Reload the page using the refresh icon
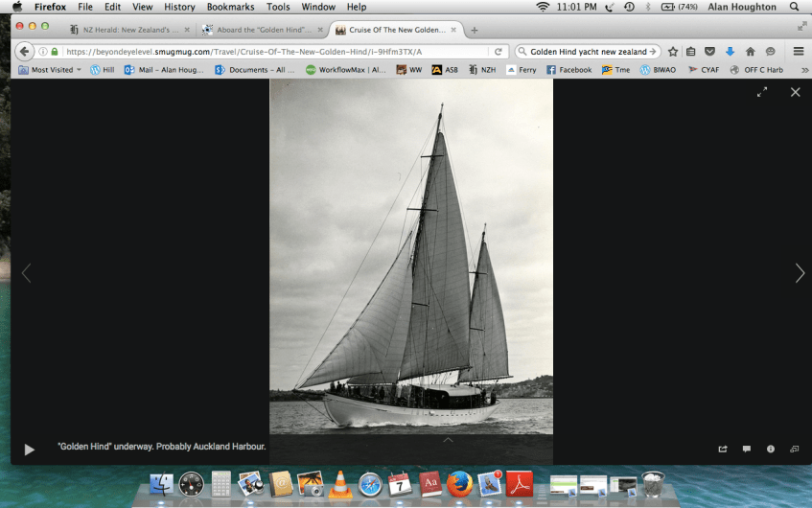 (499, 51)
